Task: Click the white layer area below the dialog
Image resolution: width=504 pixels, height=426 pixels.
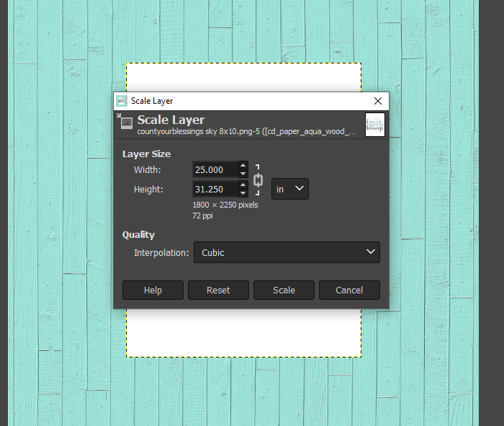Action: pyautogui.click(x=243, y=333)
